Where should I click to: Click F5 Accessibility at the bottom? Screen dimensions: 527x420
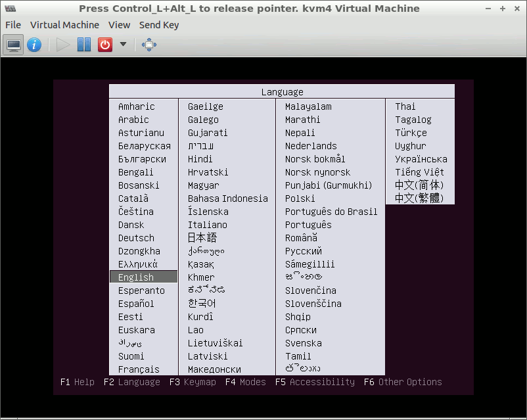point(315,382)
